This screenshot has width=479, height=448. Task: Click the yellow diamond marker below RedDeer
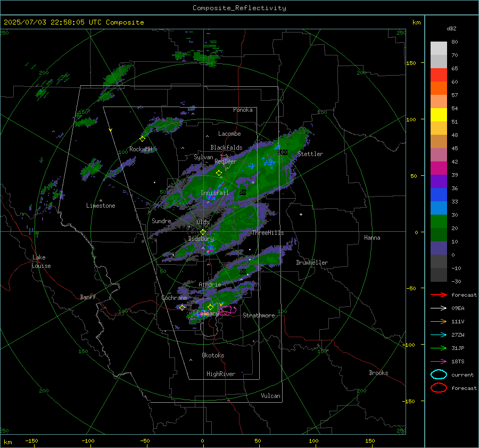coord(219,173)
